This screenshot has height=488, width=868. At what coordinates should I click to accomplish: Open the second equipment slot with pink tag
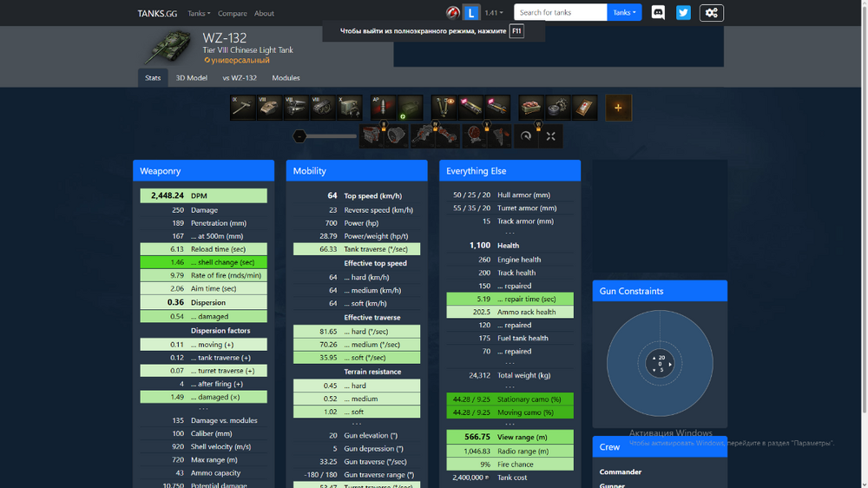(470, 108)
